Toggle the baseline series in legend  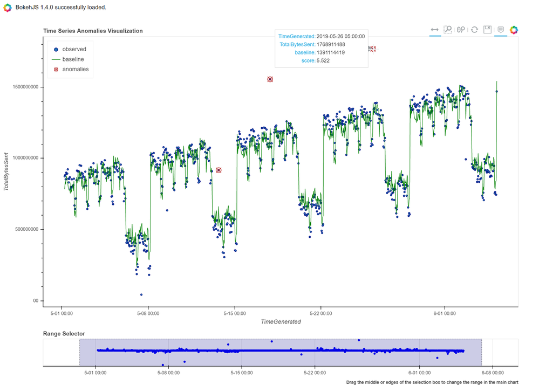coord(68,59)
